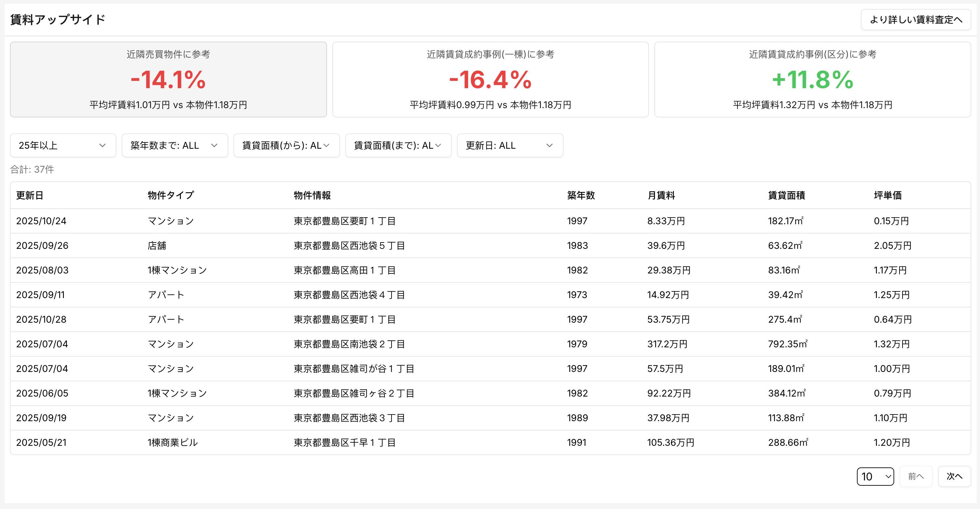This screenshot has width=980, height=509.
Task: Expand the 賃貸面積(まで) filter dropdown
Action: click(x=398, y=145)
